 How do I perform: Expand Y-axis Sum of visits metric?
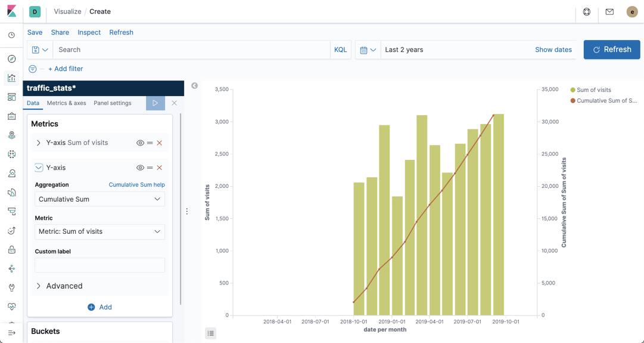(39, 143)
